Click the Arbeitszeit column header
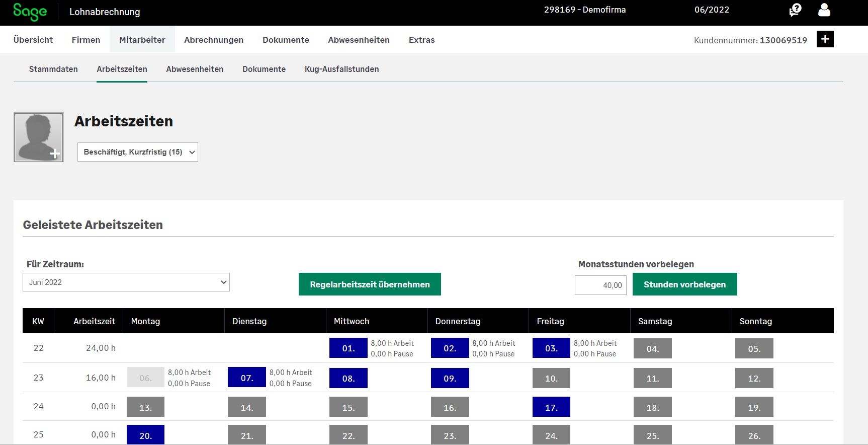The width and height of the screenshot is (868, 445). pos(94,321)
